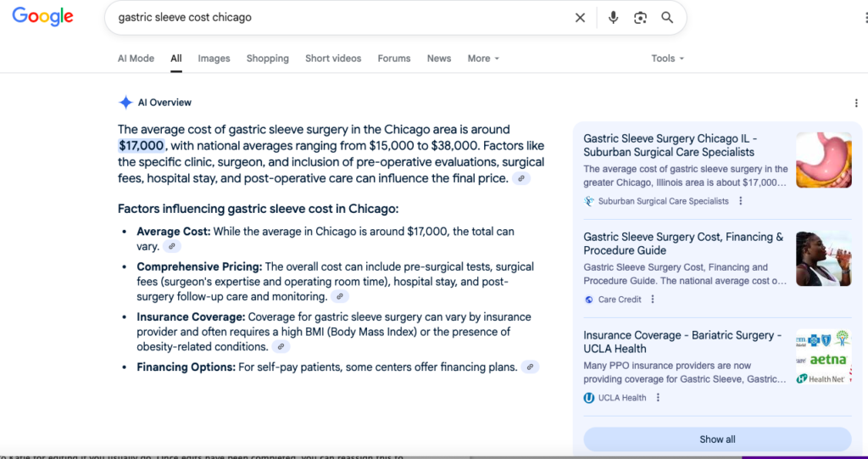Open AI Overview three-dot options menu

click(x=856, y=104)
